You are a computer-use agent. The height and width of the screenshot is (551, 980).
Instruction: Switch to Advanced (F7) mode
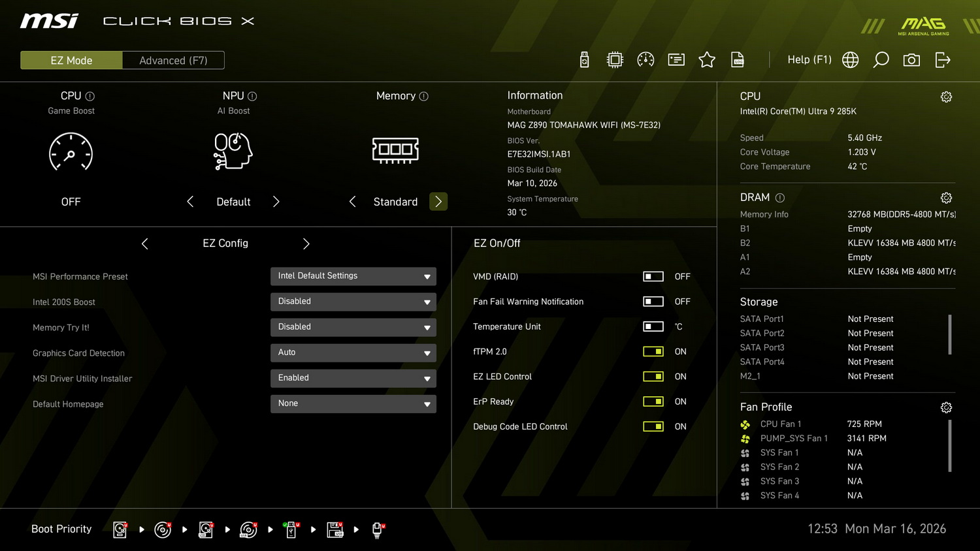(172, 59)
